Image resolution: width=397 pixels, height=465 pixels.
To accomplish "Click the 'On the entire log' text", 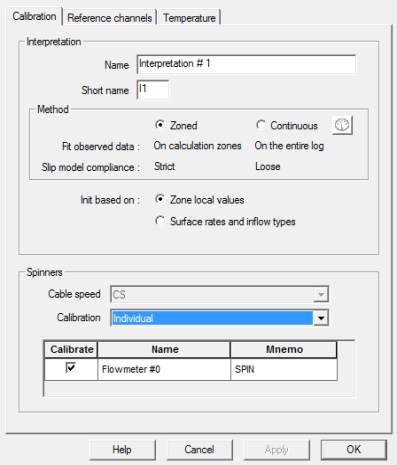I will 289,146.
